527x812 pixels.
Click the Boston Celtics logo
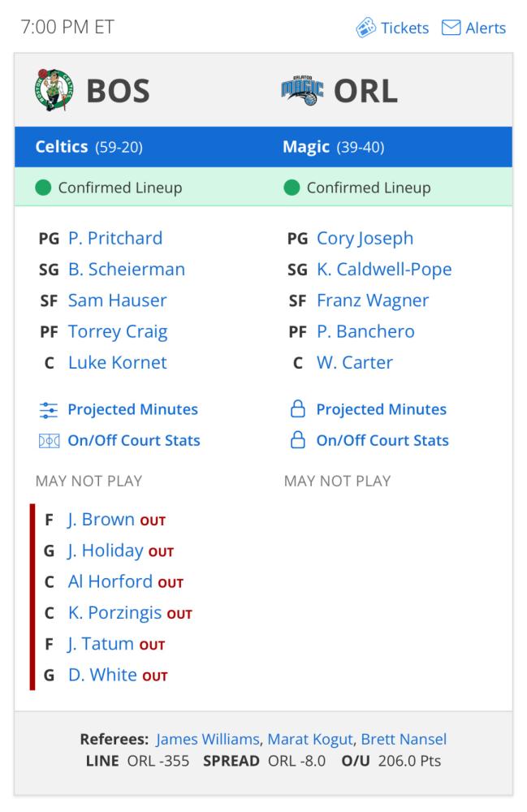(54, 90)
